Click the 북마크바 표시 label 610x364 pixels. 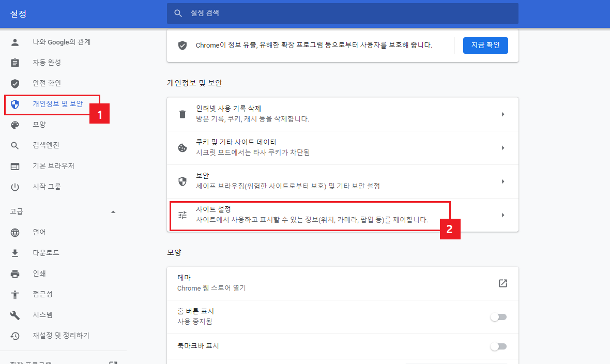point(198,346)
